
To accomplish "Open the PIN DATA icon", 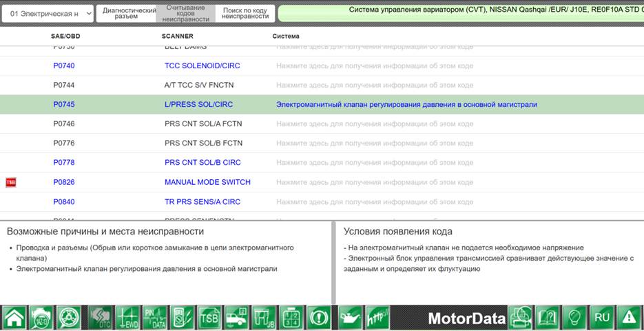I will (x=155, y=317).
